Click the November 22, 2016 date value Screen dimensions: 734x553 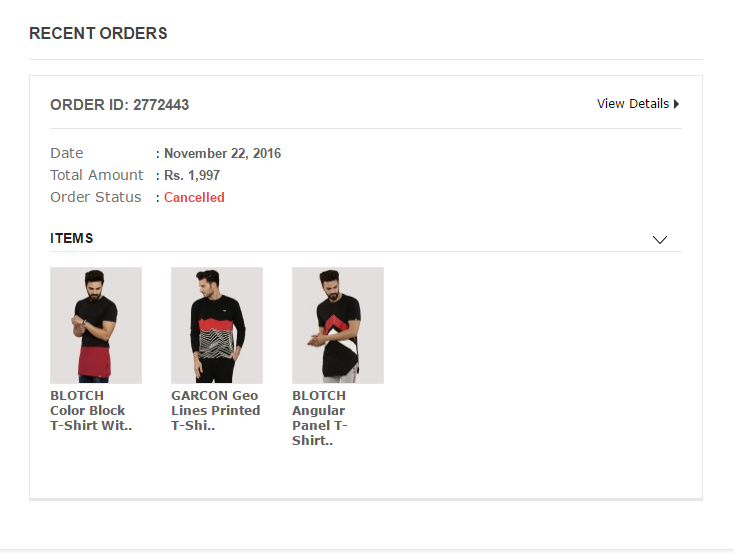[222, 153]
